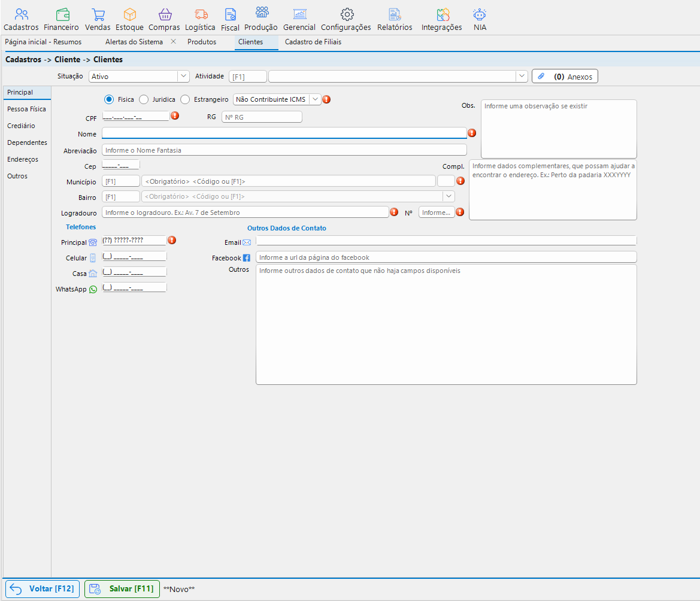
Task: Open the Financeiro wallet icon
Action: tap(62, 15)
